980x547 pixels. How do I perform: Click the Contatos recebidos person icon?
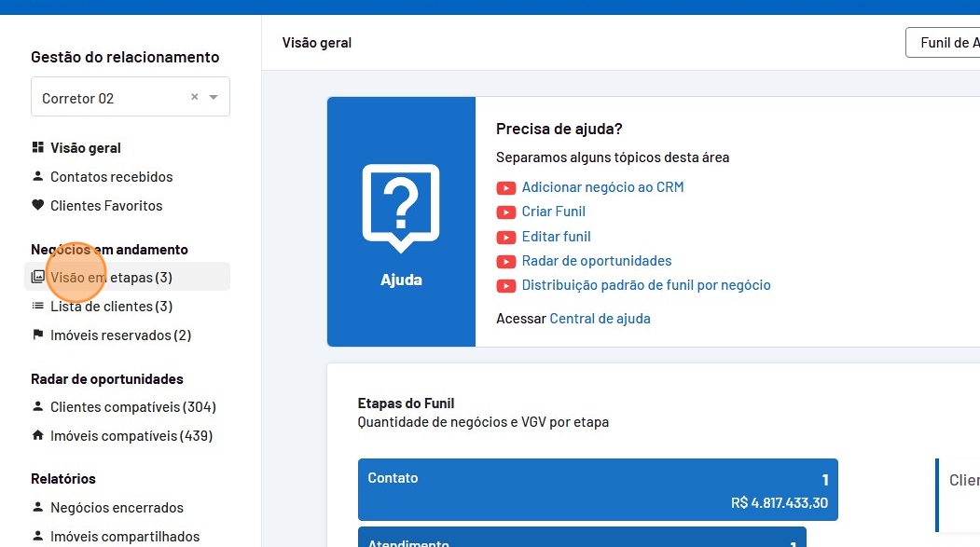click(38, 176)
